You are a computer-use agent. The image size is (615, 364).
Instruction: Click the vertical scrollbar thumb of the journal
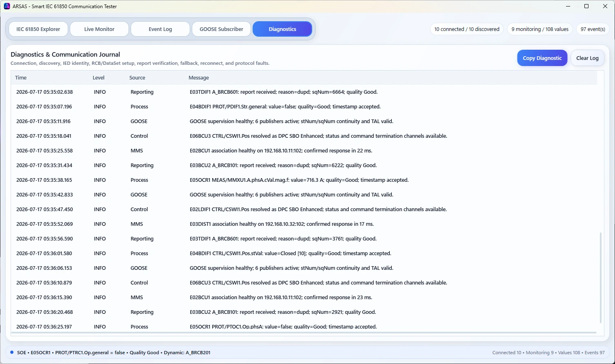[x=600, y=278]
